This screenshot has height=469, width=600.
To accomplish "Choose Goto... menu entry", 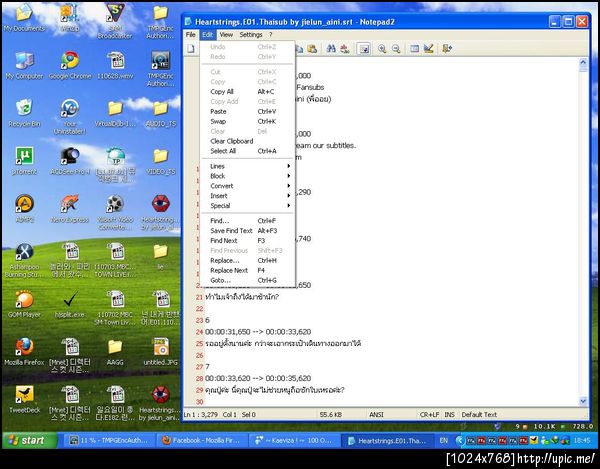I will 248,280.
